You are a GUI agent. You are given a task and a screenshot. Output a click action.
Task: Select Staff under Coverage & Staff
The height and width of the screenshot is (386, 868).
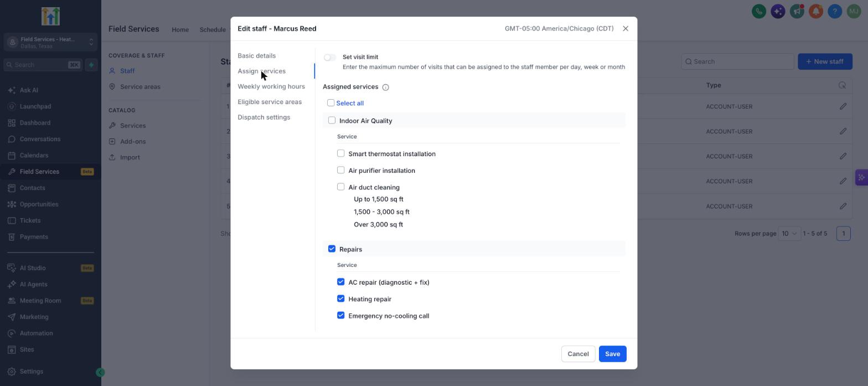(x=127, y=71)
